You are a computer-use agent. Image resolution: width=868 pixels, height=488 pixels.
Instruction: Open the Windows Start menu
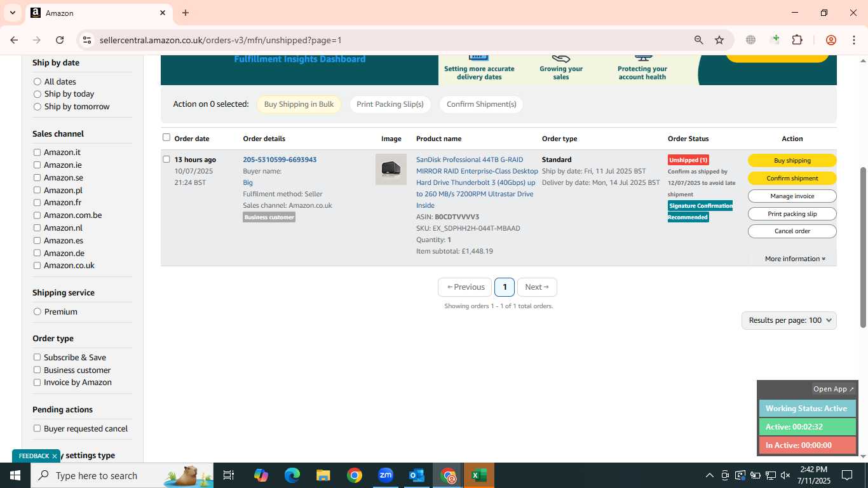tap(15, 475)
